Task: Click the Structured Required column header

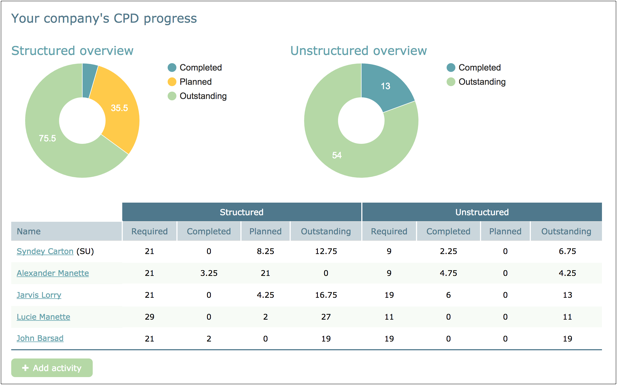Action: [x=150, y=231]
